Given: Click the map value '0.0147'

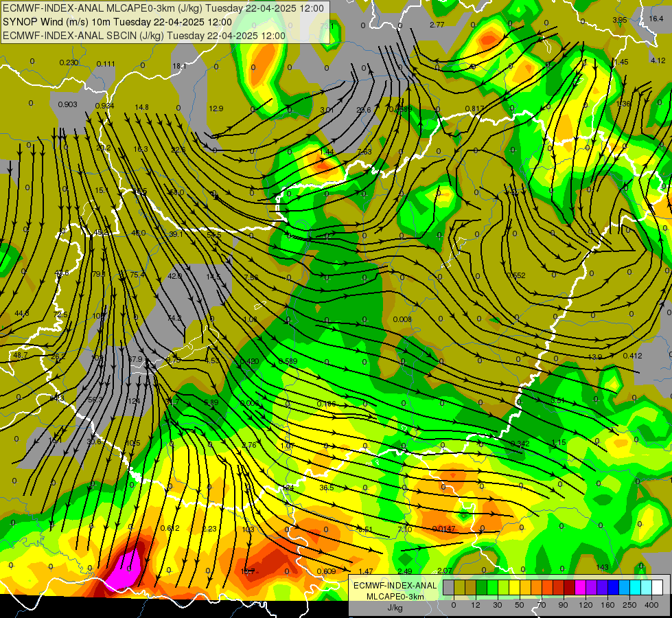Looking at the screenshot, I should (x=443, y=529).
